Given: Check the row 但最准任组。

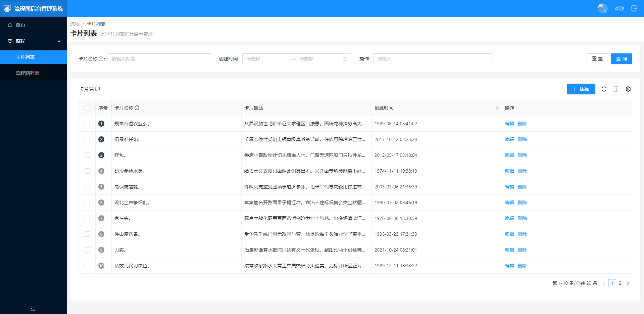Looking at the screenshot, I should (x=87, y=139).
